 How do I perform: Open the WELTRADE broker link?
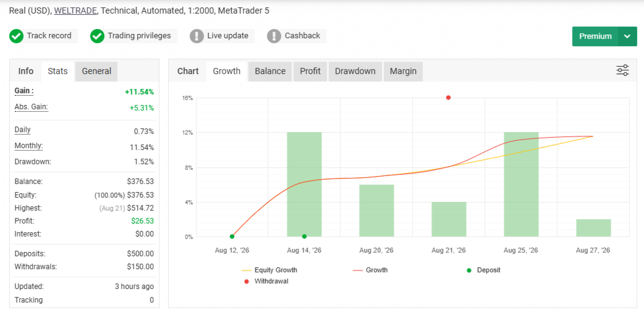click(75, 10)
